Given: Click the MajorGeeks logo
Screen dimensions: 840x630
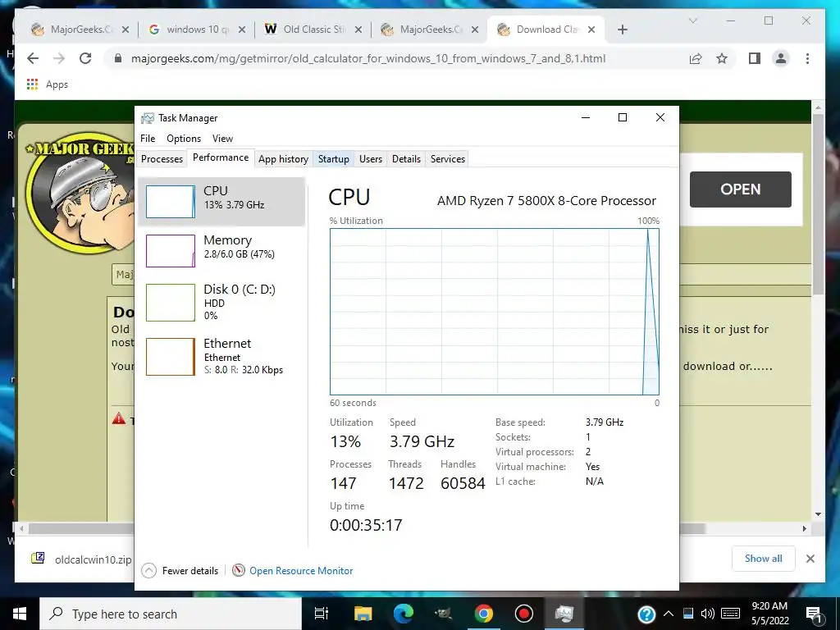Looking at the screenshot, I should tap(80, 194).
